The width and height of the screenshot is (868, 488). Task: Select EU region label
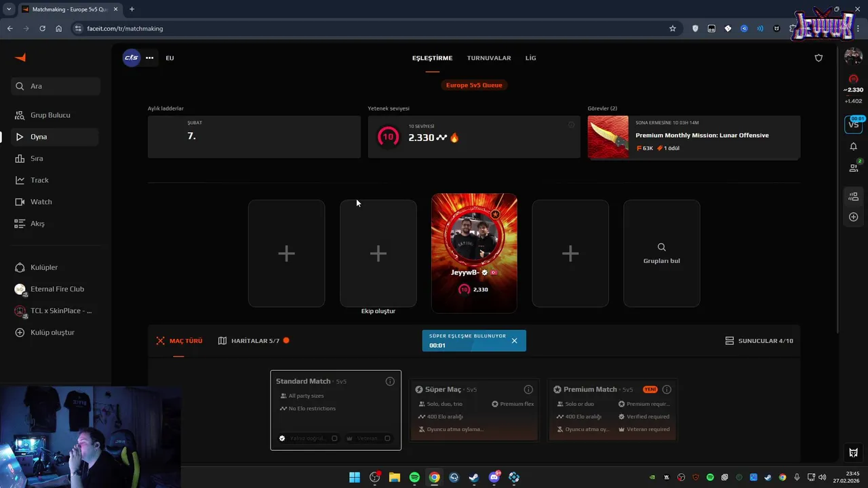click(x=170, y=58)
